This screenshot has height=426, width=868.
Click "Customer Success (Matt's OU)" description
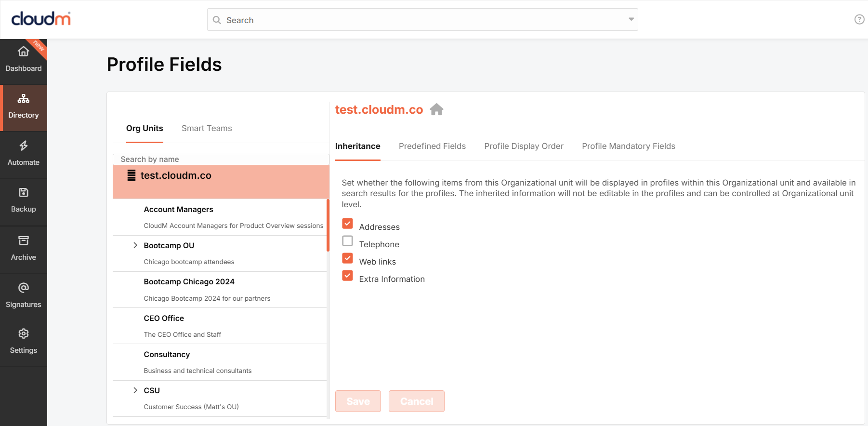pyautogui.click(x=191, y=407)
